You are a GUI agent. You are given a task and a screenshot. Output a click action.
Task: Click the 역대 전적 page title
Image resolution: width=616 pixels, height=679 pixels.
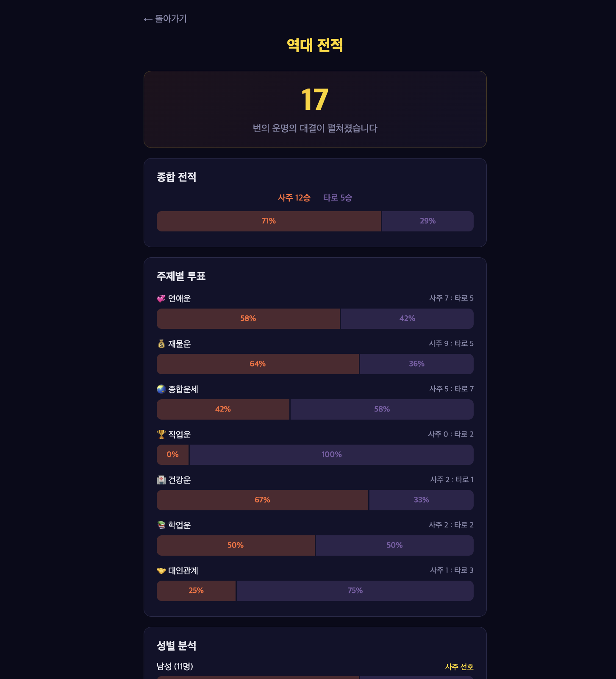click(x=315, y=45)
